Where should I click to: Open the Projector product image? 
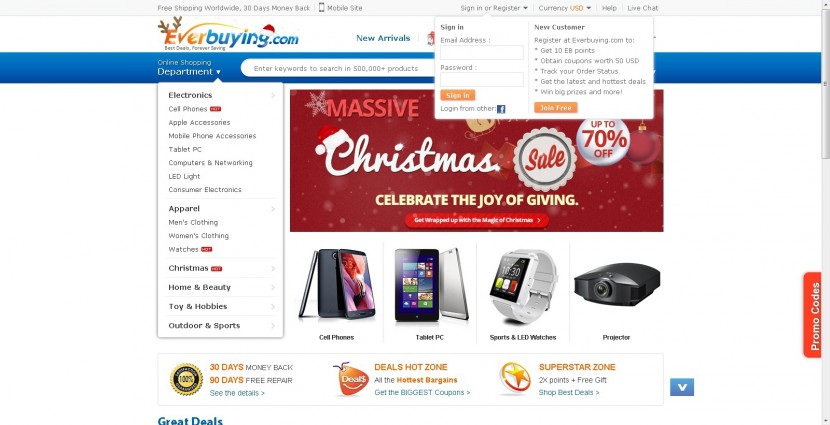pyautogui.click(x=617, y=284)
